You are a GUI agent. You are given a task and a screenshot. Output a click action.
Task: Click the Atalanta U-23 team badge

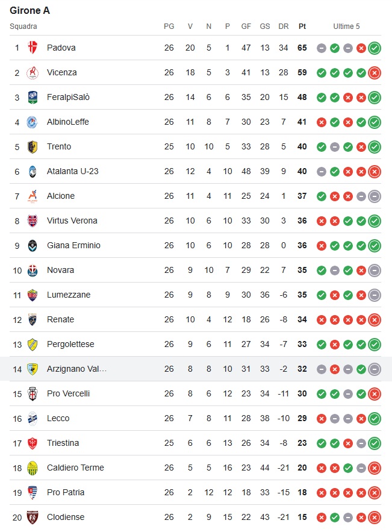pos(33,171)
